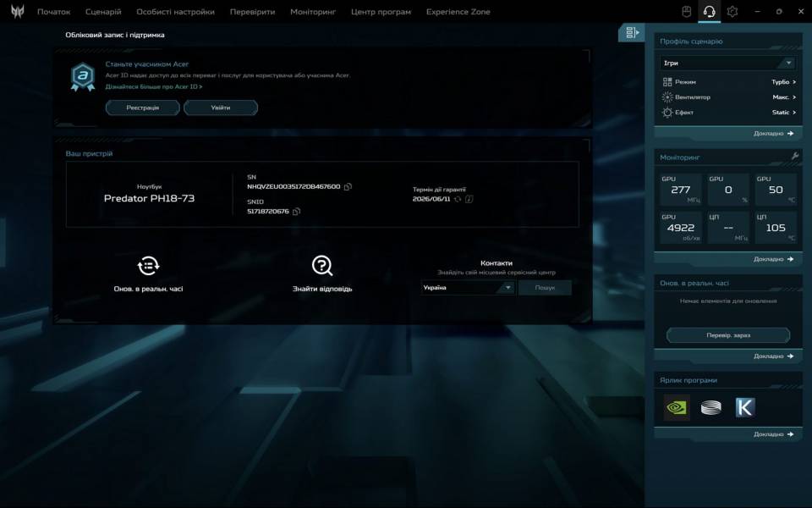Viewport: 812px width, 508px height.
Task: Copy the SNID value
Action: click(x=296, y=212)
